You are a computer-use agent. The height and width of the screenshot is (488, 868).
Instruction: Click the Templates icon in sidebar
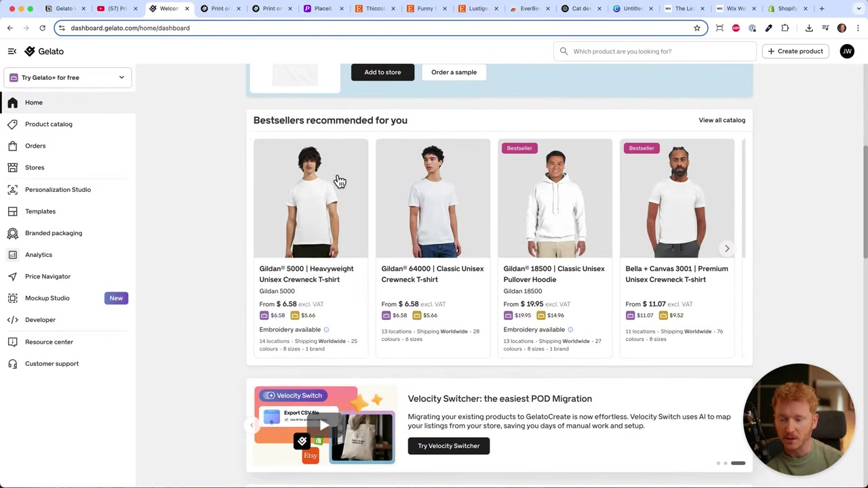[12, 211]
